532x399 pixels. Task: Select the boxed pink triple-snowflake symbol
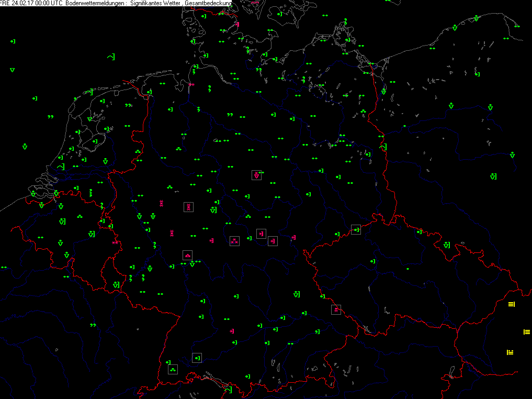click(234, 241)
